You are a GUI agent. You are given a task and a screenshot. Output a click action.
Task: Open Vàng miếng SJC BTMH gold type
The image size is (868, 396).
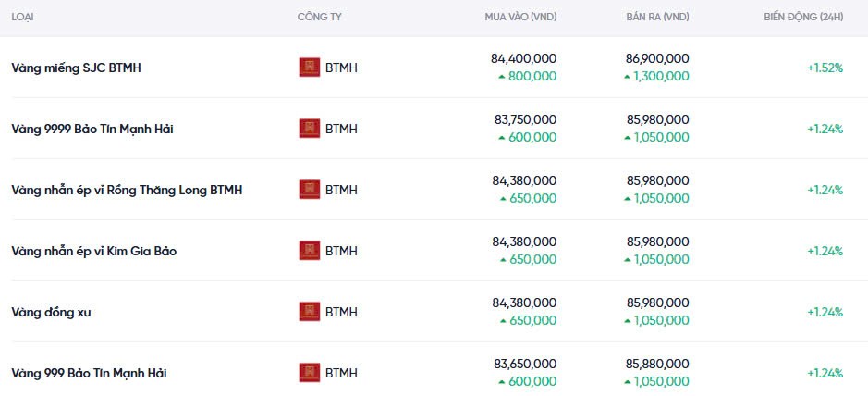76,68
